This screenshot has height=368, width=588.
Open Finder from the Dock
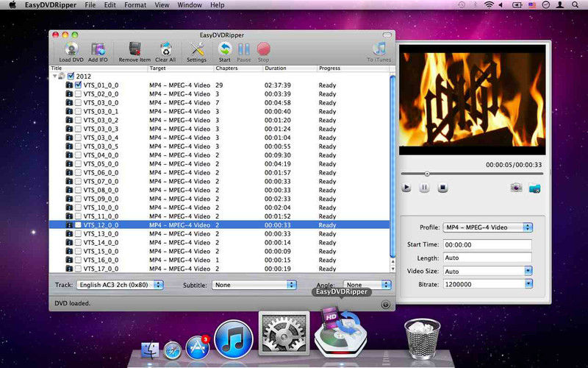tap(150, 350)
